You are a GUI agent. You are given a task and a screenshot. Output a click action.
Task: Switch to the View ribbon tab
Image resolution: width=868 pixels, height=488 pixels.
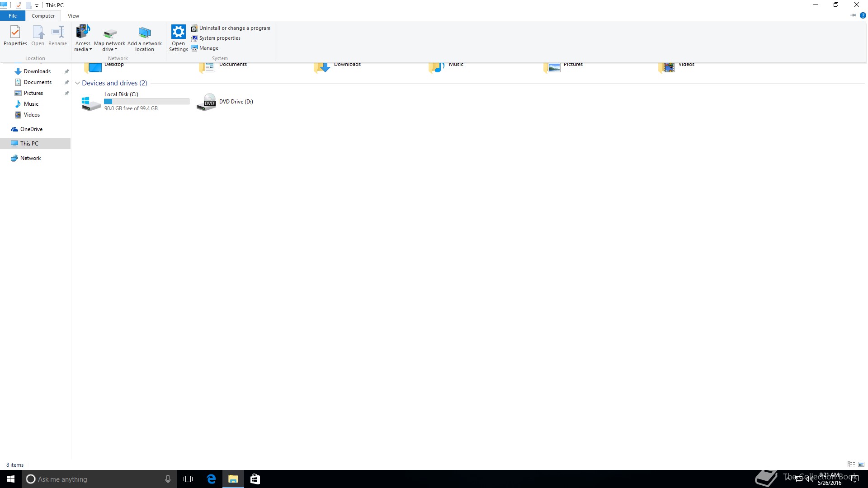pyautogui.click(x=73, y=16)
